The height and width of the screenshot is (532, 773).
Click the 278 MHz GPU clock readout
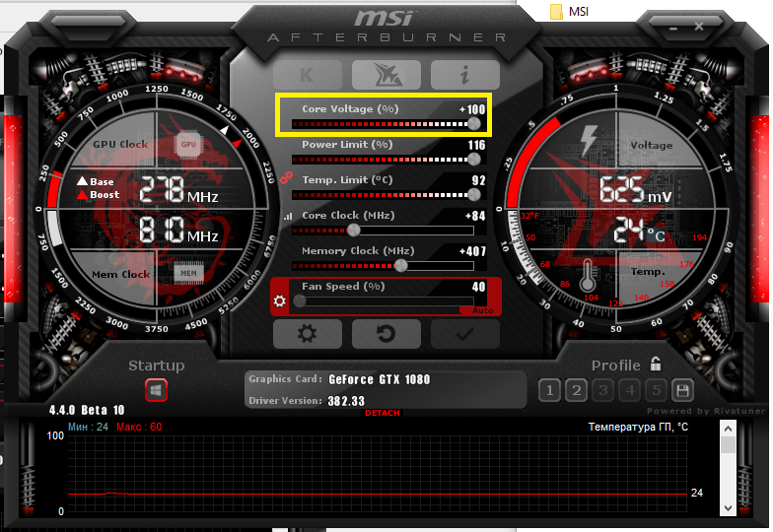[178, 190]
